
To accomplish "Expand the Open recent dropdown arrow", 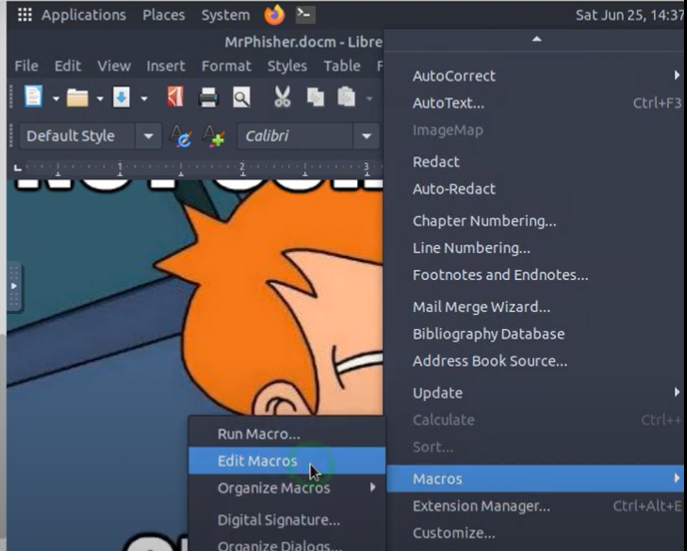I will 100,99.
